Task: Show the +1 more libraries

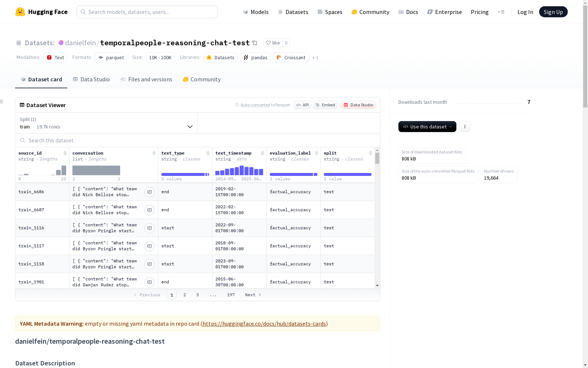Action: coord(315,58)
